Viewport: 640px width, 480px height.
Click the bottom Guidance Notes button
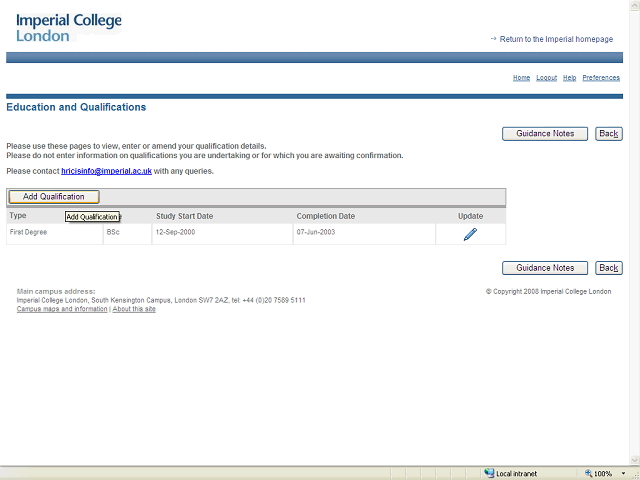tap(544, 268)
